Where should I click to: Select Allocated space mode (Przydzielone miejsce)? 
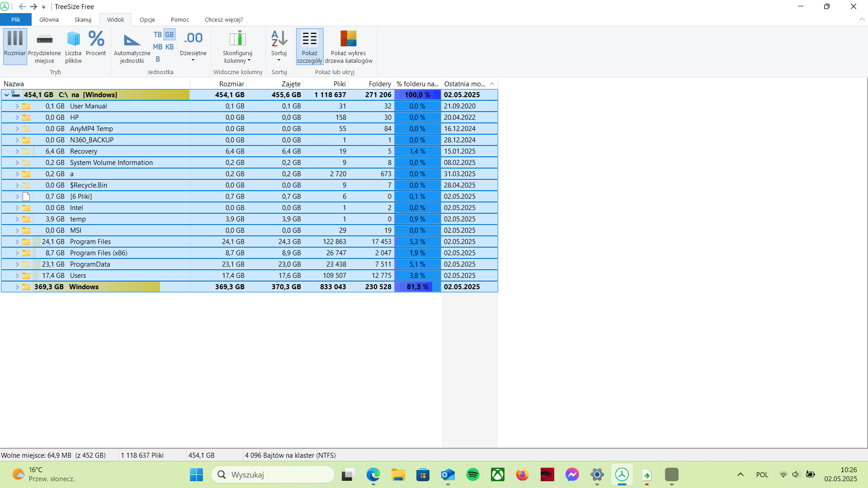(x=44, y=44)
